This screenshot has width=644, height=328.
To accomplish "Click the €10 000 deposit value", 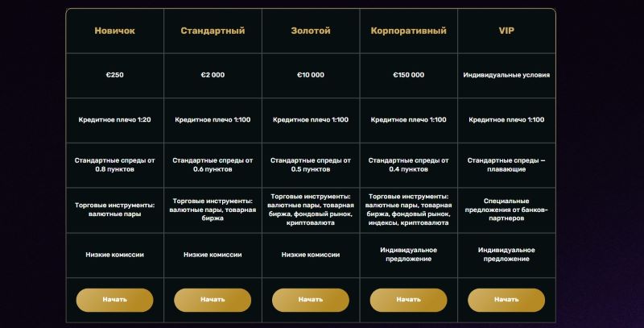I will tap(310, 75).
